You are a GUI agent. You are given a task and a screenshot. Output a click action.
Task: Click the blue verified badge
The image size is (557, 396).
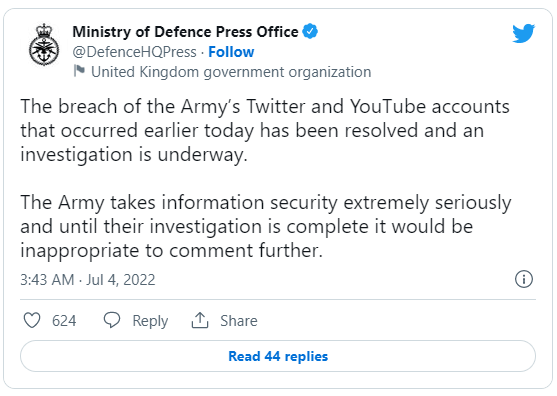310,31
